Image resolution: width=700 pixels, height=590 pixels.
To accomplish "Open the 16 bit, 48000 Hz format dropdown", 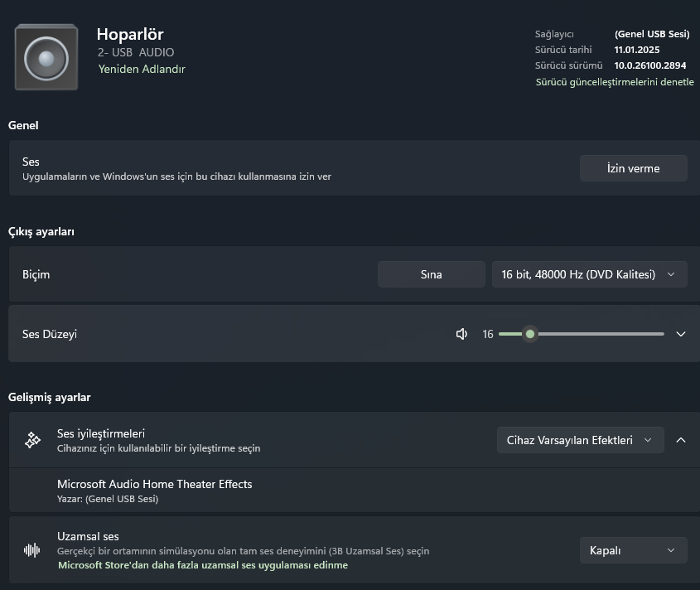I will click(x=589, y=274).
